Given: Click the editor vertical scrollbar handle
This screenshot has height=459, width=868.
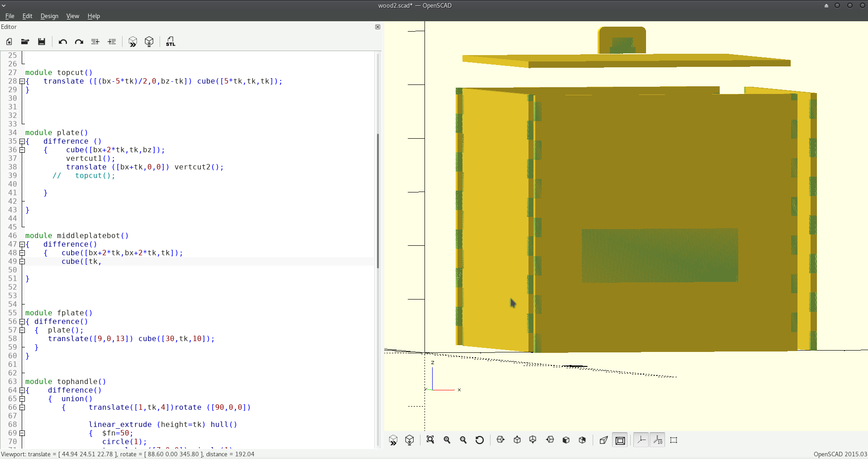Looking at the screenshot, I should point(378,201).
